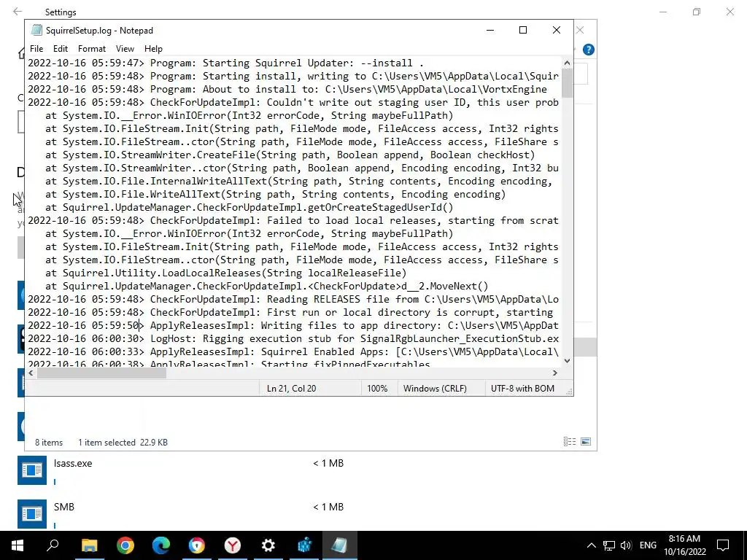Screen dimensions: 747x560
Task: Open Yandex browser from the taskbar
Action: point(233,545)
